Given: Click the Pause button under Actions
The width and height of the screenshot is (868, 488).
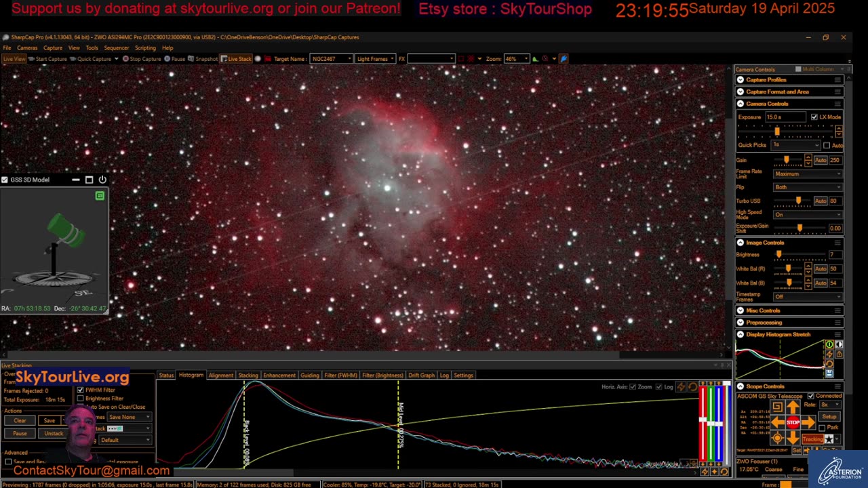Looking at the screenshot, I should (20, 434).
